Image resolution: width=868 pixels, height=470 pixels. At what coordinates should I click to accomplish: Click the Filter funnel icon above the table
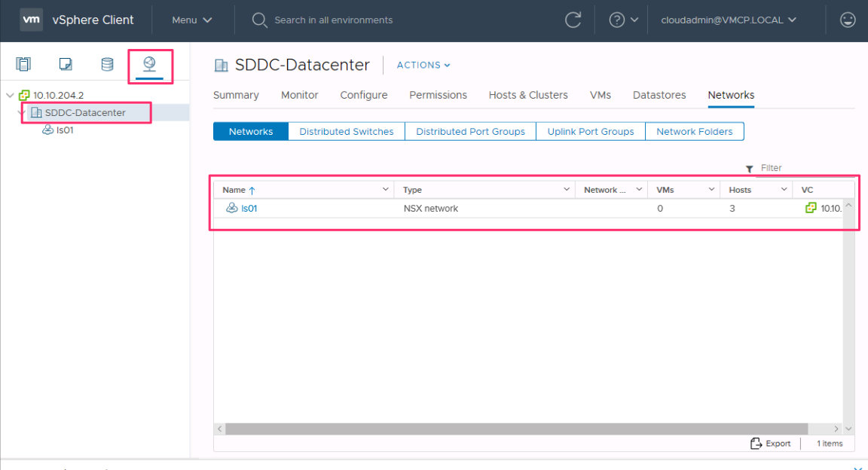(748, 168)
